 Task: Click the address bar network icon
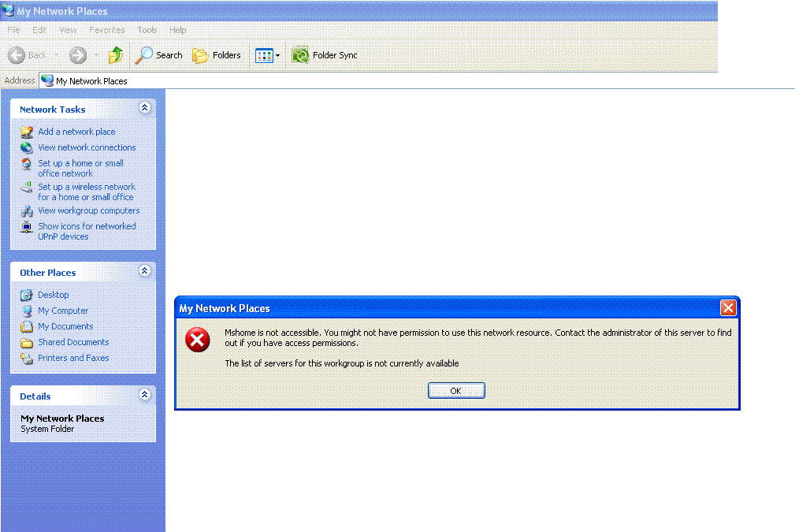[47, 80]
